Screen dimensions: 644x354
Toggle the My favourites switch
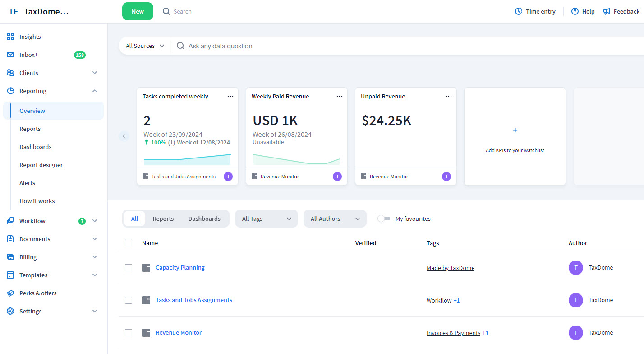[x=384, y=219]
